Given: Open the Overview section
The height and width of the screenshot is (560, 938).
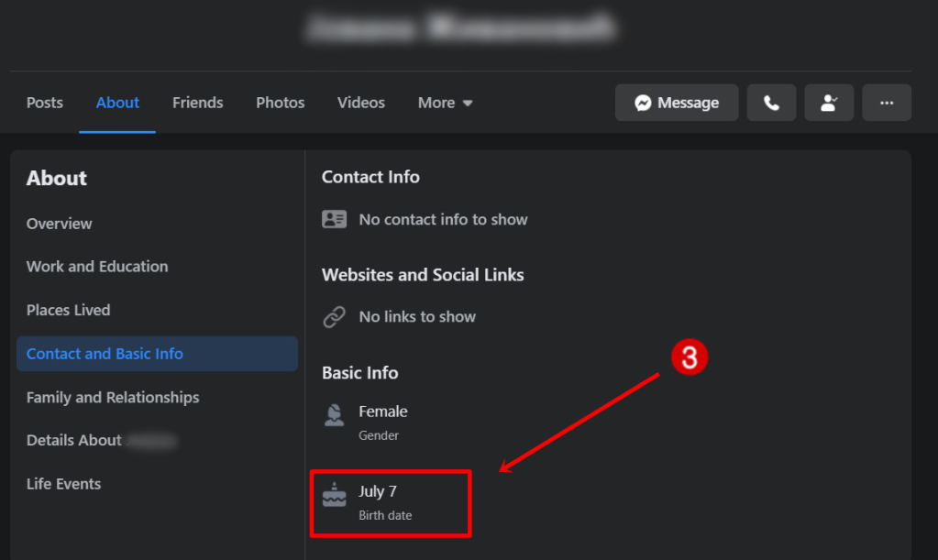Looking at the screenshot, I should [x=60, y=224].
